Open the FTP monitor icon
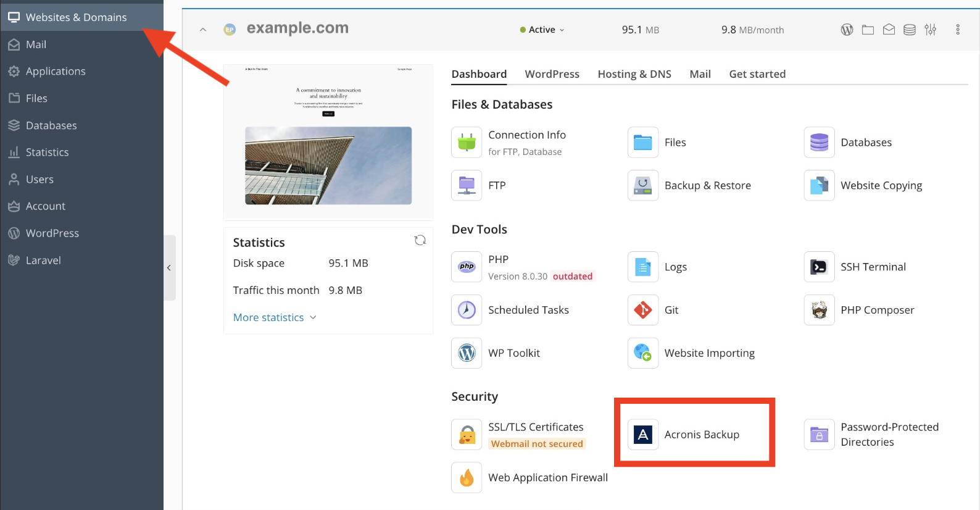The width and height of the screenshot is (980, 510). point(467,185)
